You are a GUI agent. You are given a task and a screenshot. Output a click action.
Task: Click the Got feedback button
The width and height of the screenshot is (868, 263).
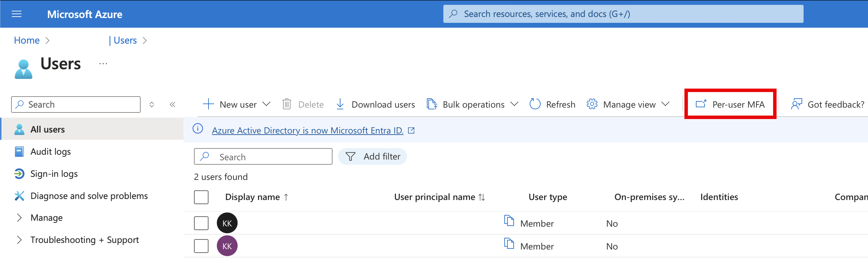point(827,104)
